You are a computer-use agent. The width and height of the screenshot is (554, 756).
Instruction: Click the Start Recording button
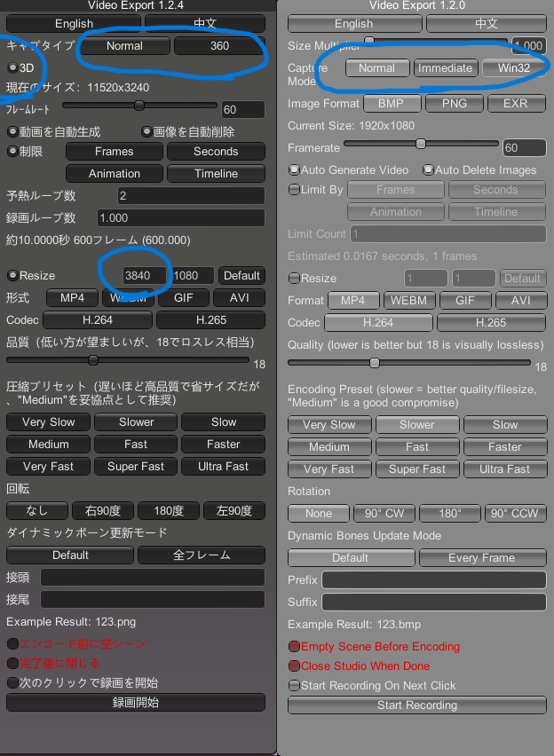416,705
